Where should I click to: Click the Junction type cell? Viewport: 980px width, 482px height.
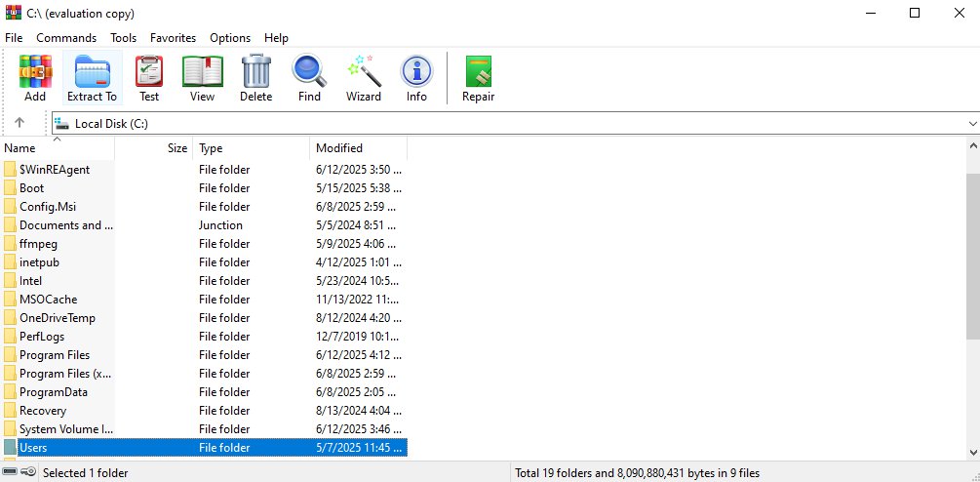tap(220, 225)
